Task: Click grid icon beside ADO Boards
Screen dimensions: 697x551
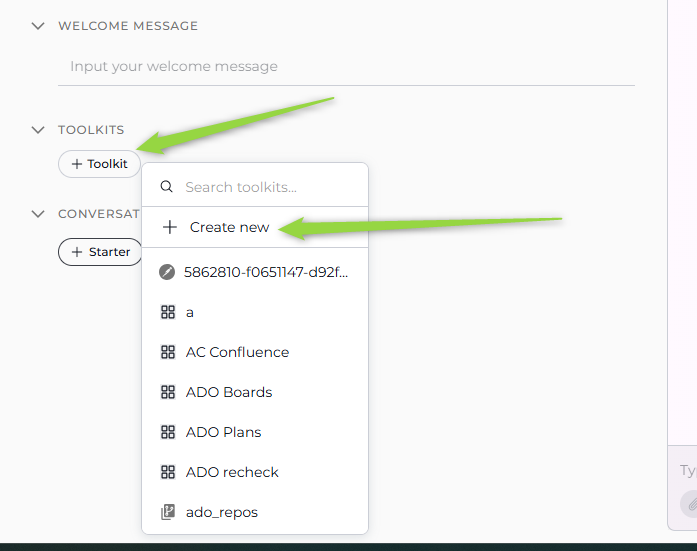Action: (x=168, y=392)
